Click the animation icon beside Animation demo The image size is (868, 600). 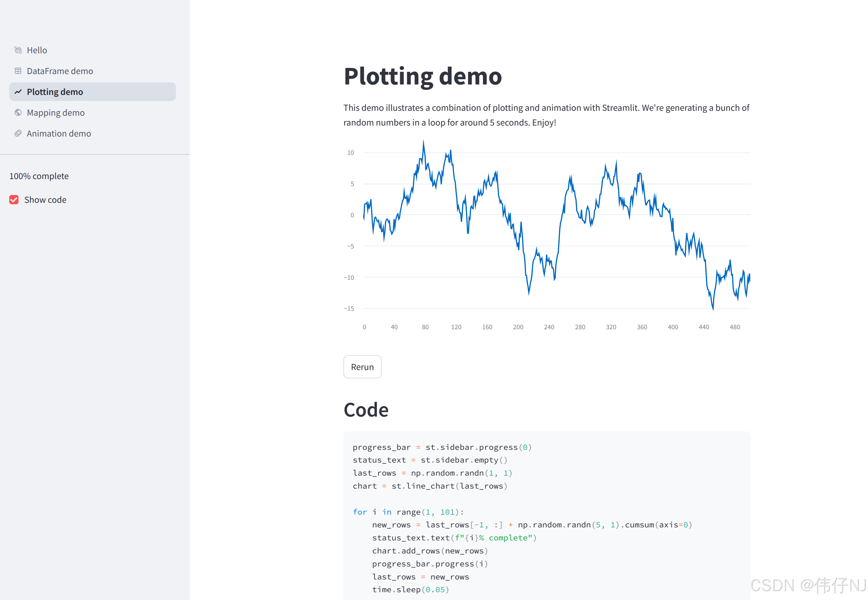click(18, 133)
